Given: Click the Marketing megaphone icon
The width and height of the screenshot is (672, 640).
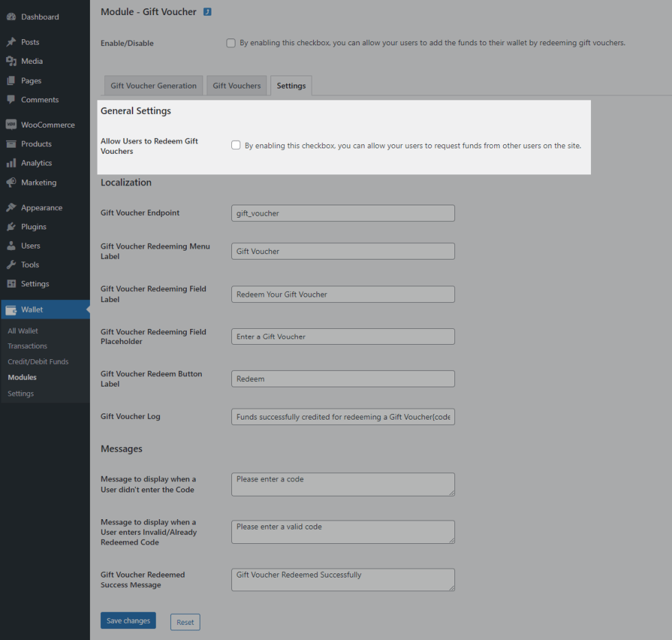Looking at the screenshot, I should [x=11, y=183].
